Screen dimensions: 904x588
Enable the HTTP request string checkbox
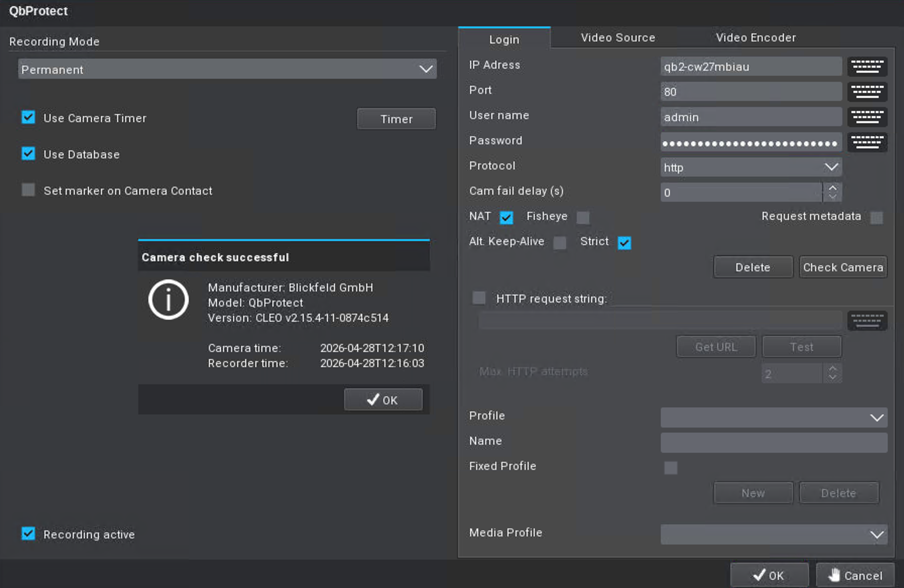point(479,298)
